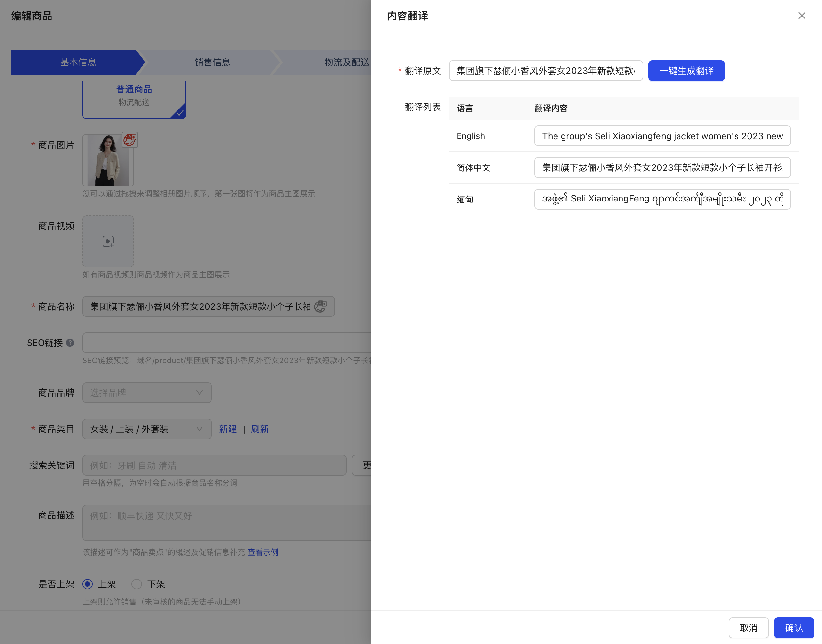Expand the 商品类目 category dropdown

147,429
